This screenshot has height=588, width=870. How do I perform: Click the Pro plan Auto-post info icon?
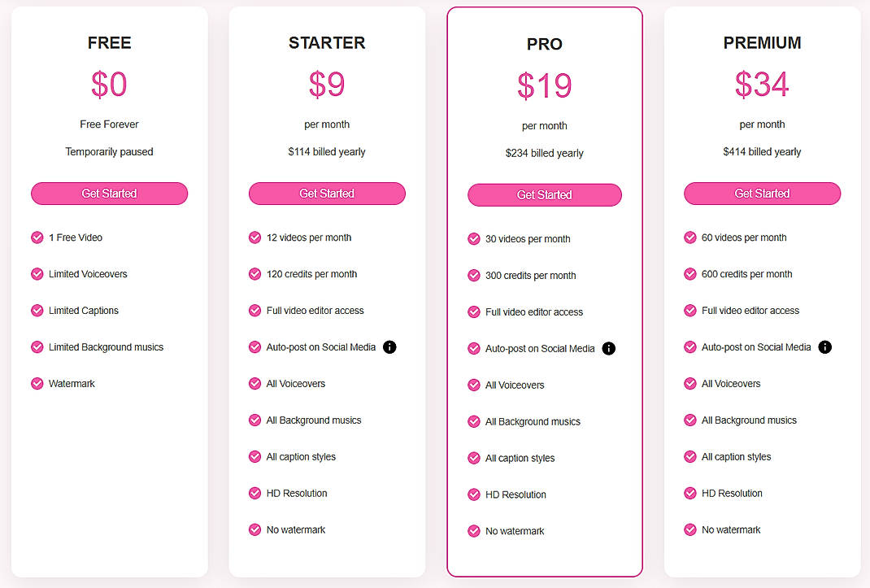click(608, 348)
